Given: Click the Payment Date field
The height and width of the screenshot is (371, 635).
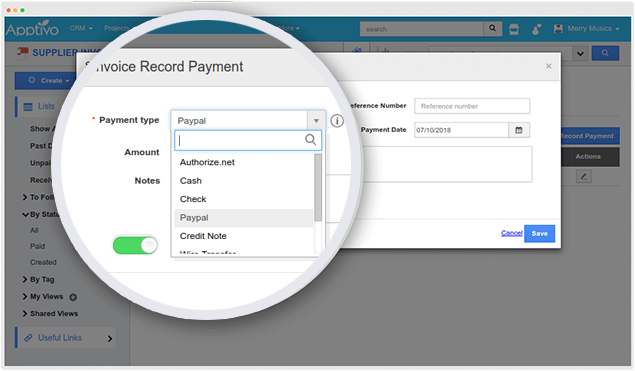Looking at the screenshot, I should click(x=461, y=130).
